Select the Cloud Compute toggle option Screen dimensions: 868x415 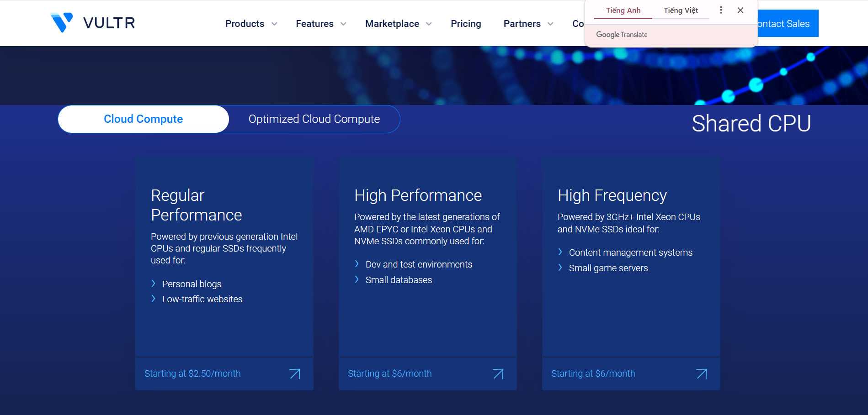(x=144, y=119)
